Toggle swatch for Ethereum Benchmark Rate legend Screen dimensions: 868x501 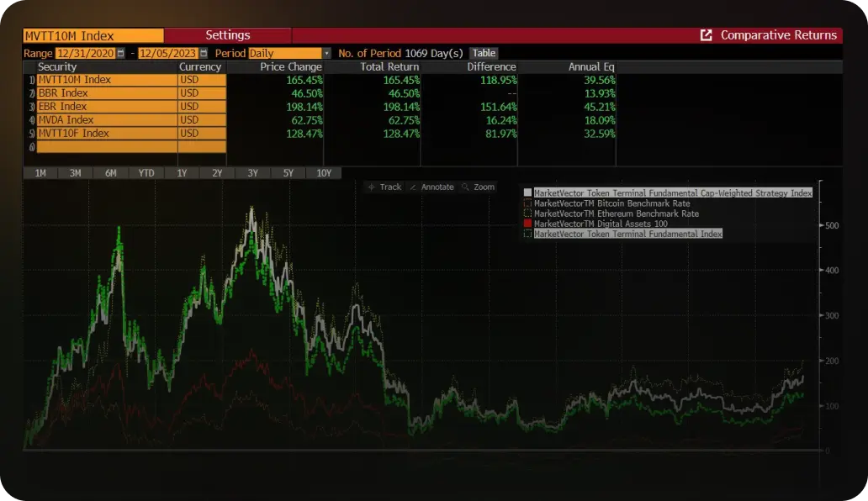(527, 213)
